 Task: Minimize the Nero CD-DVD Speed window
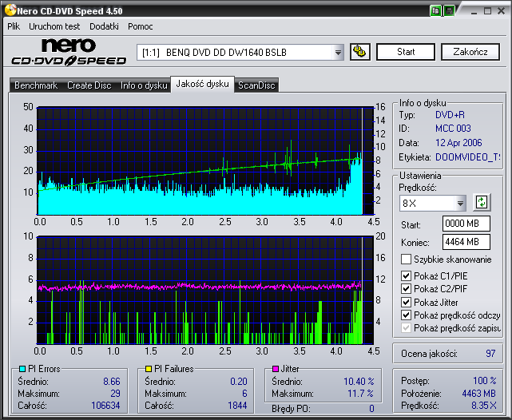(474, 11)
